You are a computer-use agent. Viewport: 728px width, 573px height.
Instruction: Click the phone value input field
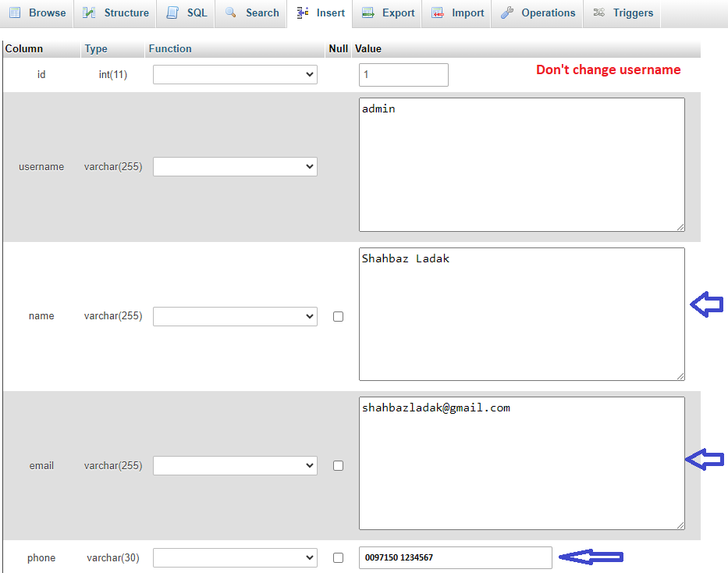pos(455,557)
